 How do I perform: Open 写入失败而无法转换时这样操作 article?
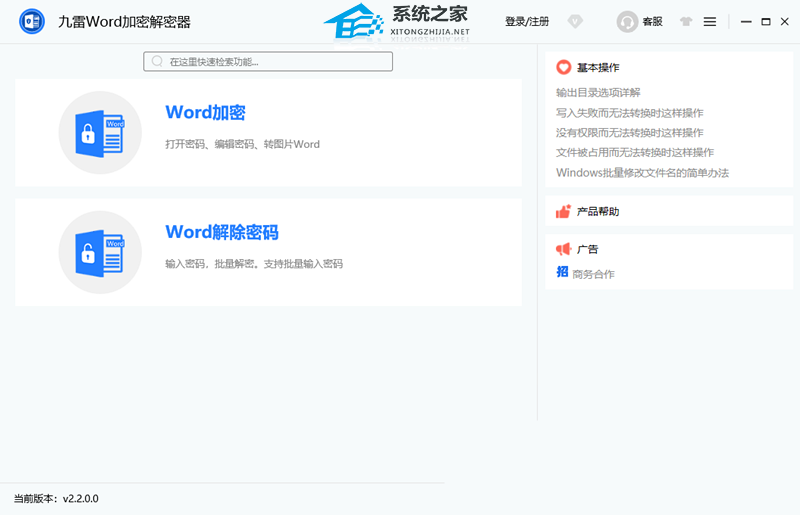click(629, 113)
